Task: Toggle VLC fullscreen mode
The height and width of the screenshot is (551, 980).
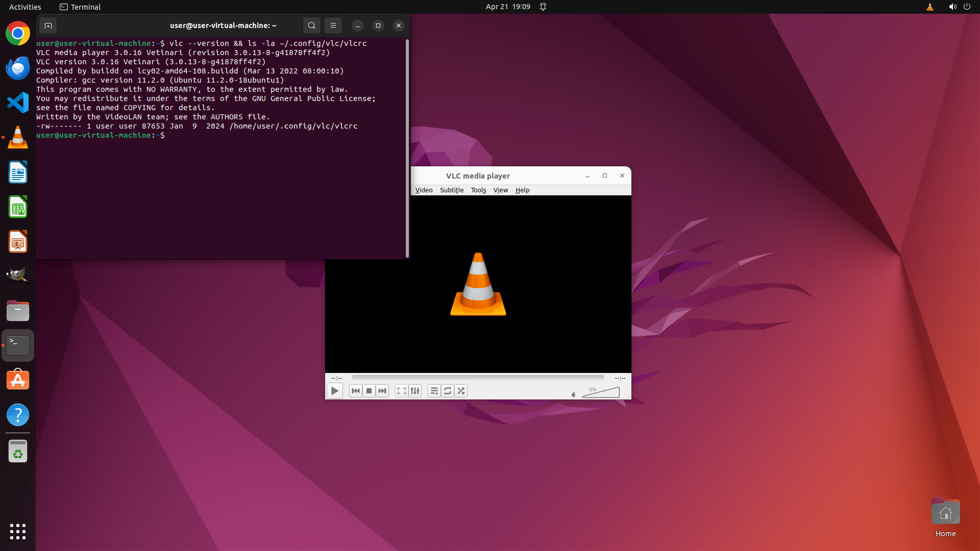Action: click(402, 391)
